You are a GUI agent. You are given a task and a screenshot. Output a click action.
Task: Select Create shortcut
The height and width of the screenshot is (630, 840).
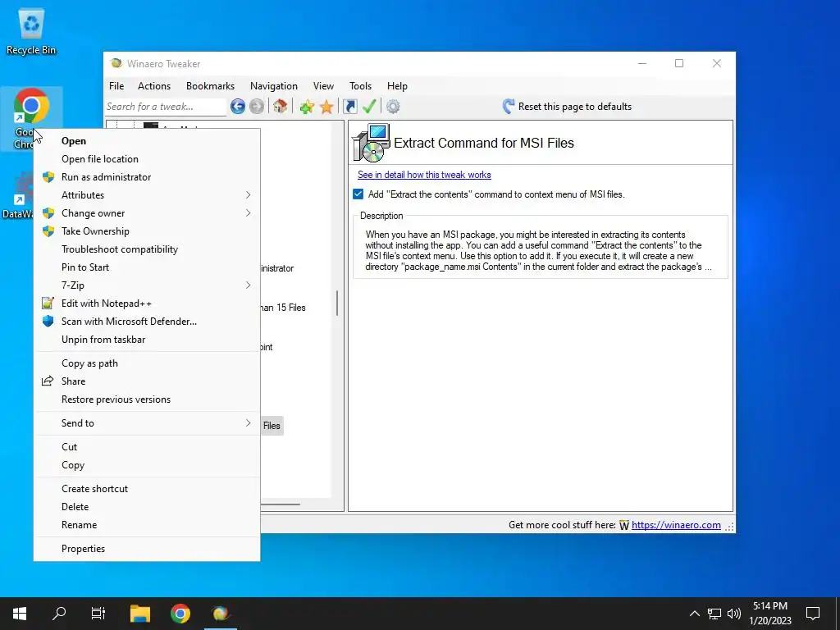(147, 489)
